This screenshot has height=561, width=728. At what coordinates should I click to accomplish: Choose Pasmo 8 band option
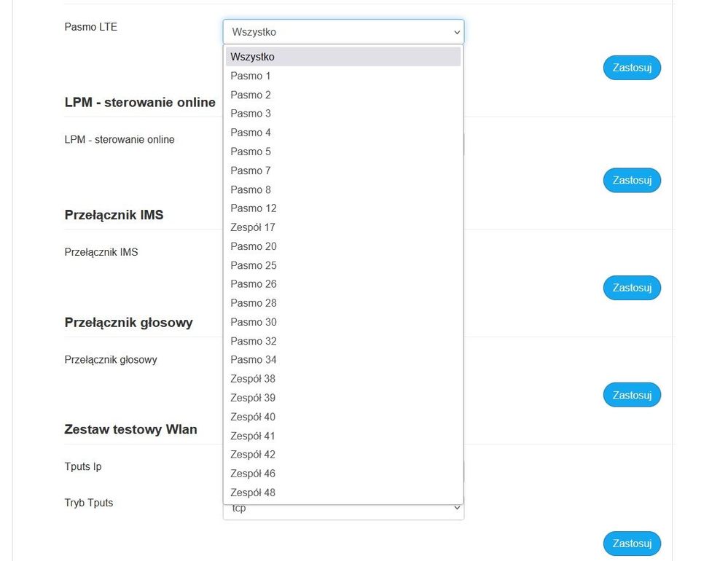pos(251,189)
